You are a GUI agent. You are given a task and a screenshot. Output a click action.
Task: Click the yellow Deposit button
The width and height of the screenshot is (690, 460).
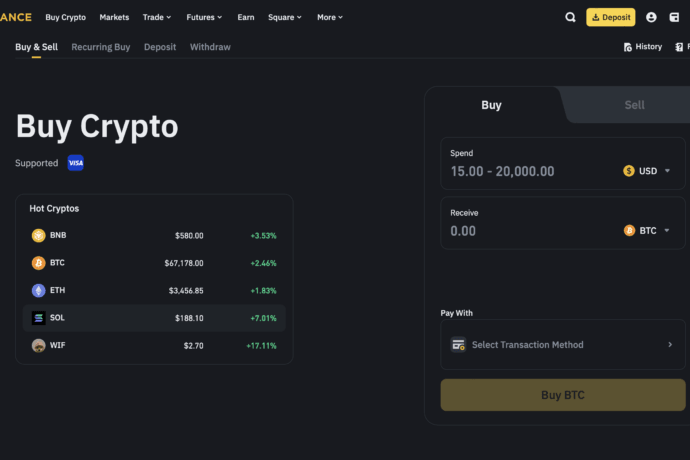(x=610, y=17)
